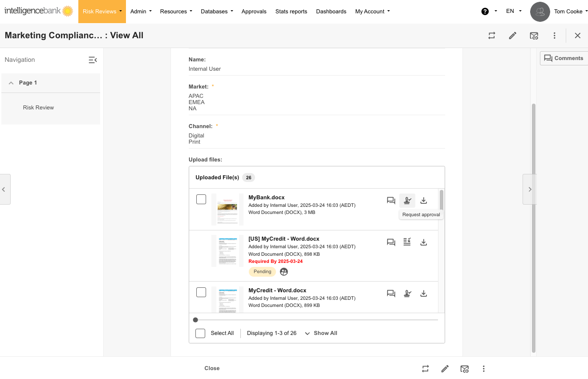Click the left side panel arrow handle

(x=5, y=189)
